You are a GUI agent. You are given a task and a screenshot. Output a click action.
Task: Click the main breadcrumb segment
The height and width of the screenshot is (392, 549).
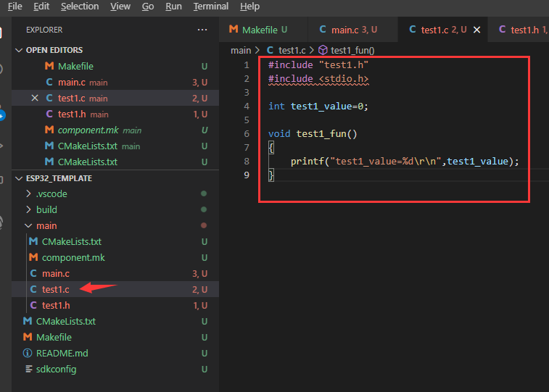click(x=241, y=50)
